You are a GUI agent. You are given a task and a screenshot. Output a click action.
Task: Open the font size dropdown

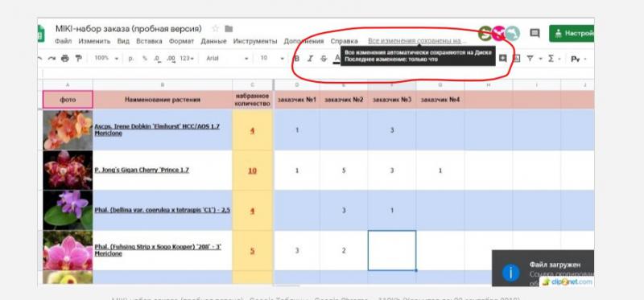[x=272, y=58]
